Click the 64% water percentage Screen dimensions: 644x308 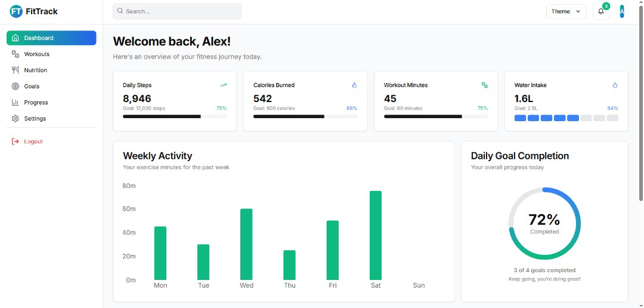tap(613, 108)
